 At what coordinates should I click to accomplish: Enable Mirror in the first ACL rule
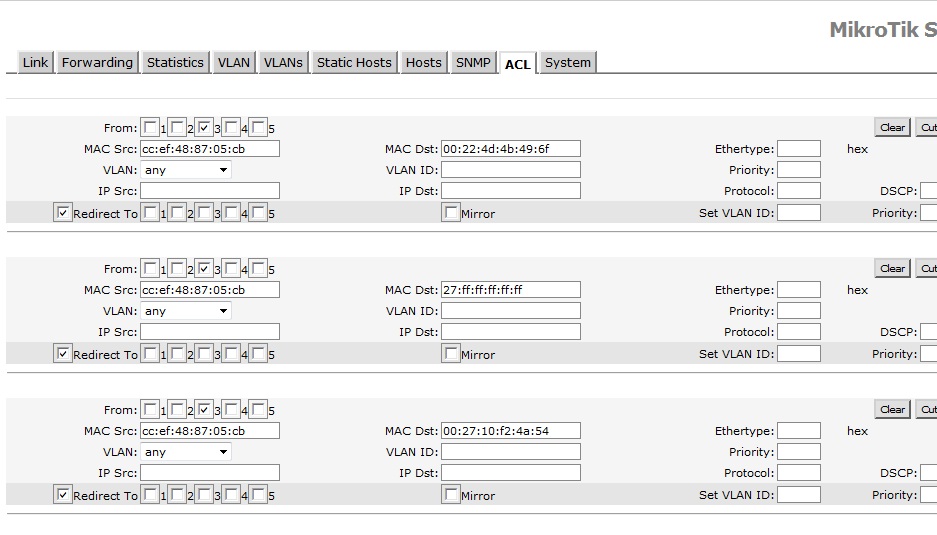coord(451,213)
